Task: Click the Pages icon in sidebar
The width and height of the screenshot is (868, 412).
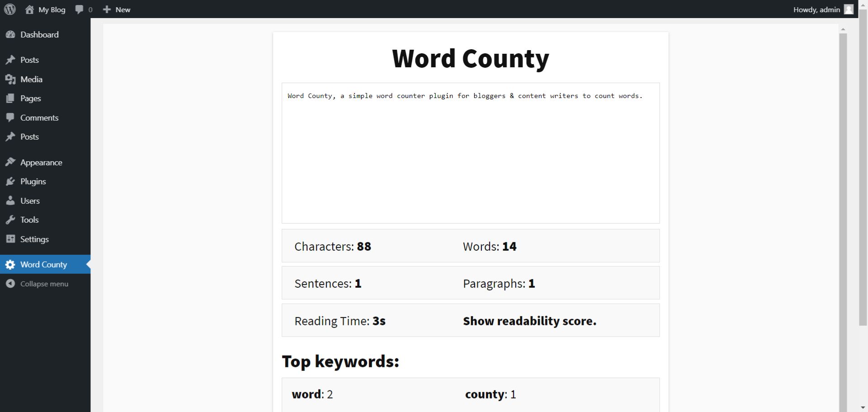Action: pyautogui.click(x=10, y=98)
